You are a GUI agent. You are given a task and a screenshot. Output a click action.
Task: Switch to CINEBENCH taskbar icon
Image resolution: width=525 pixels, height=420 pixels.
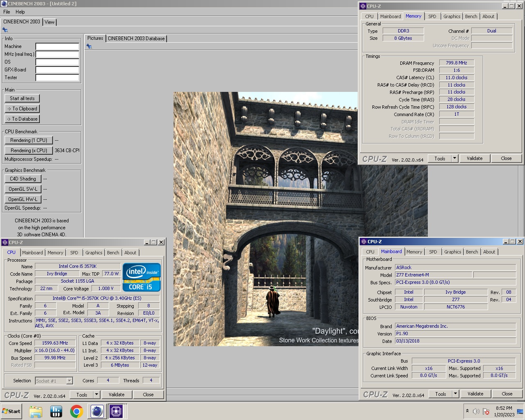(97, 411)
